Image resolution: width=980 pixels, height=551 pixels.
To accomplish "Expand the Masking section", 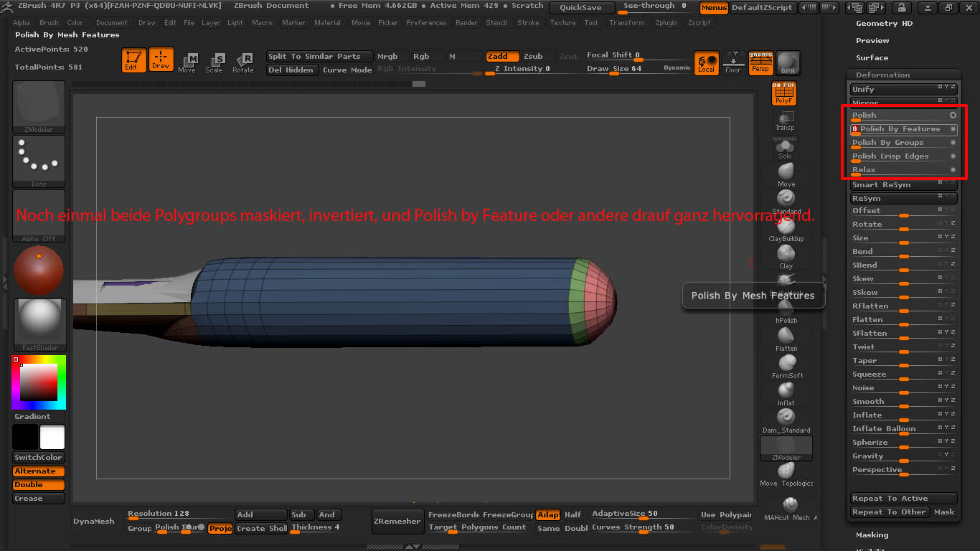I will [x=872, y=534].
